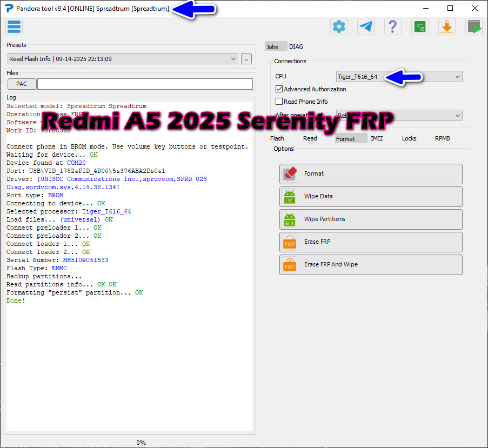Click the Wipe Data button
Viewport: 488px width, 448px height.
pos(371,197)
